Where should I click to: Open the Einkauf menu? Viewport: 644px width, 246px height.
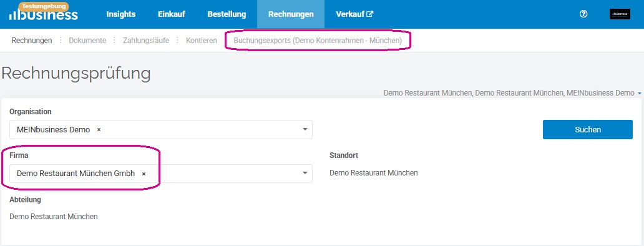pyautogui.click(x=171, y=14)
